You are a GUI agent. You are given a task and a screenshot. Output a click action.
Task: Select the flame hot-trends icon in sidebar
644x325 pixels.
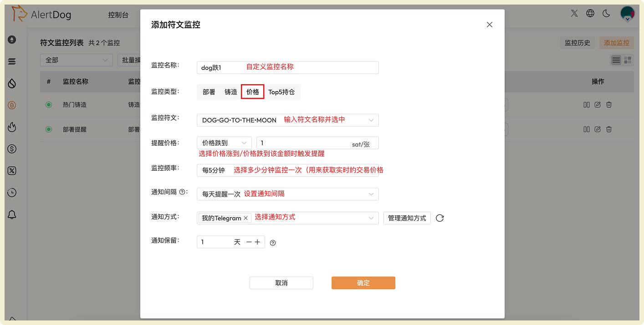tap(12, 127)
